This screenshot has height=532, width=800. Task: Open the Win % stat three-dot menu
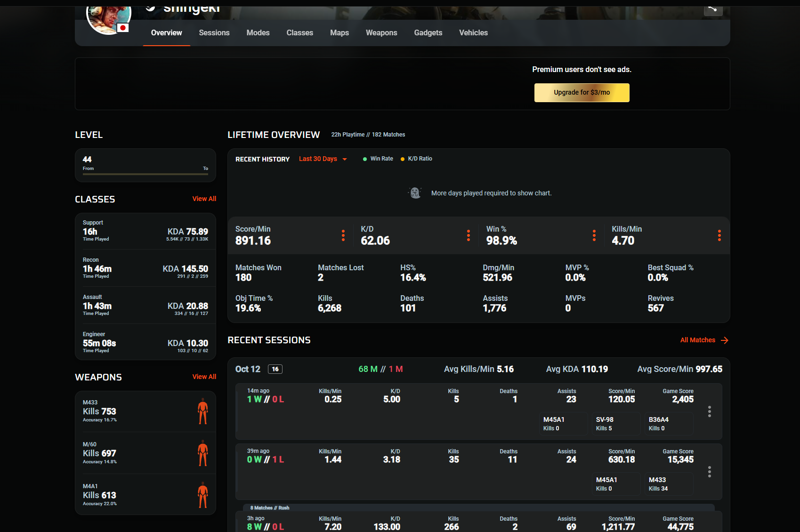(594, 235)
